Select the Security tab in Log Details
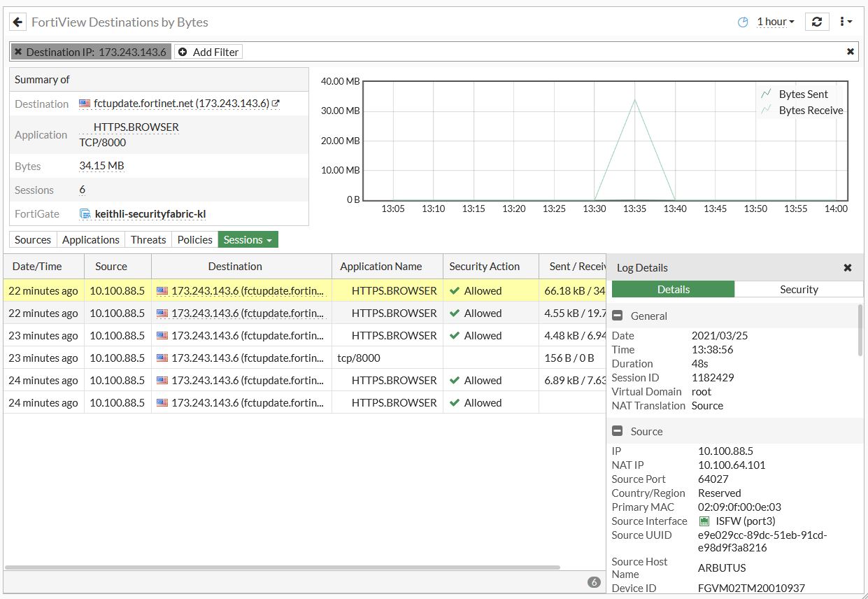The image size is (868, 599). click(x=799, y=290)
